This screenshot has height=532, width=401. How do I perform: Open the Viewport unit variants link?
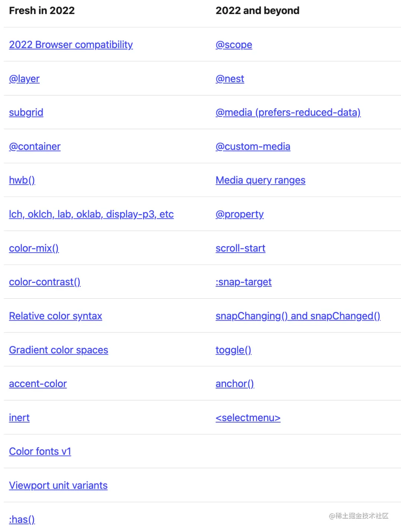click(x=58, y=485)
